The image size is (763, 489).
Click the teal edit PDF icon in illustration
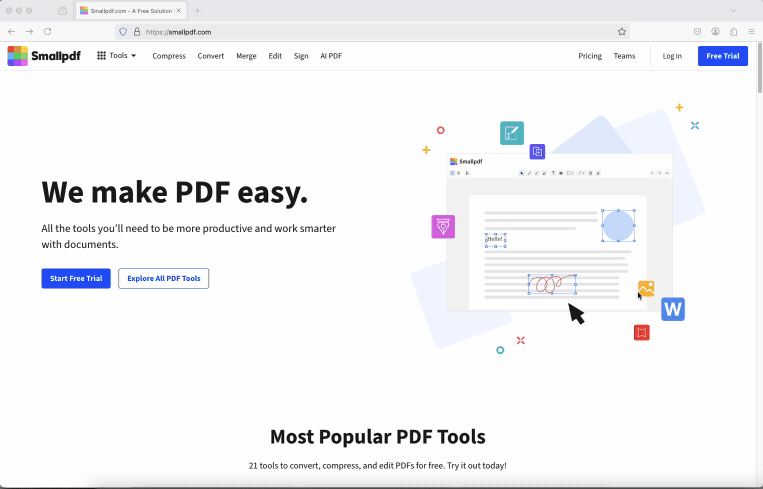pos(512,133)
